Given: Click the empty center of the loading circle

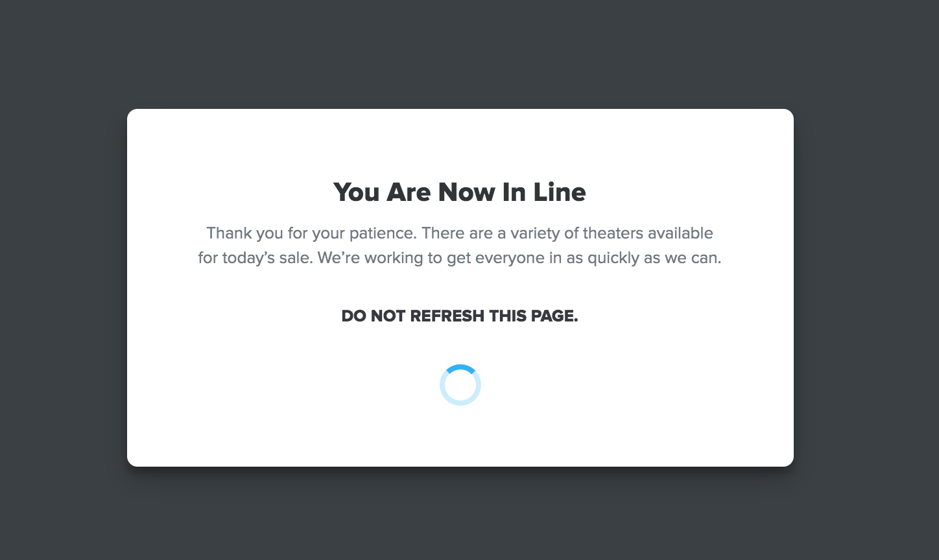Looking at the screenshot, I should point(460,385).
